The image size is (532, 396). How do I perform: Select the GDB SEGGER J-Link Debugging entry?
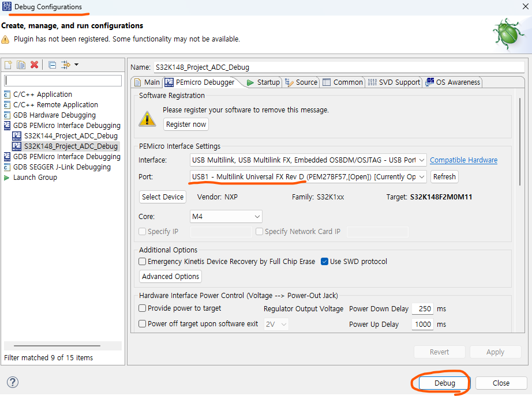(x=62, y=167)
